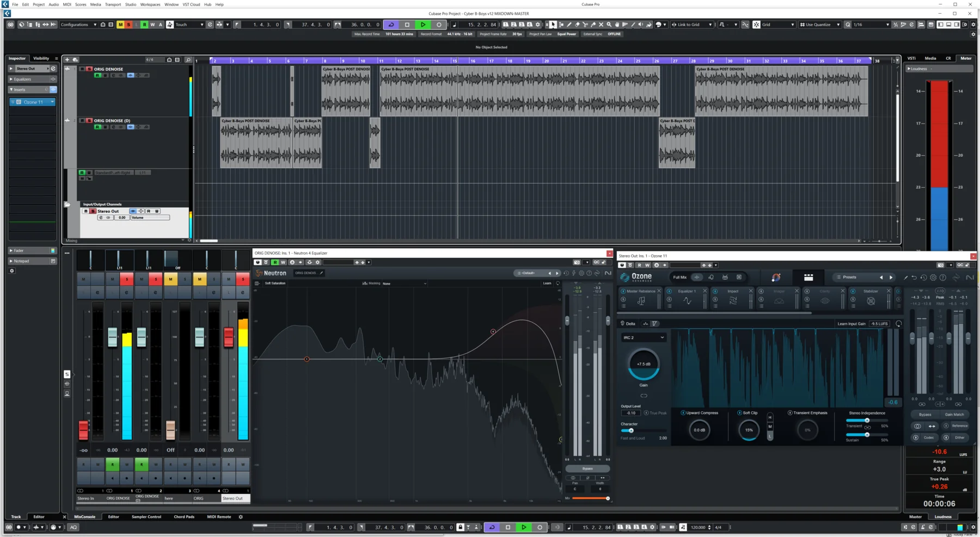The image size is (980, 537).
Task: Select the Object Selection arrow tool
Action: point(553,24)
